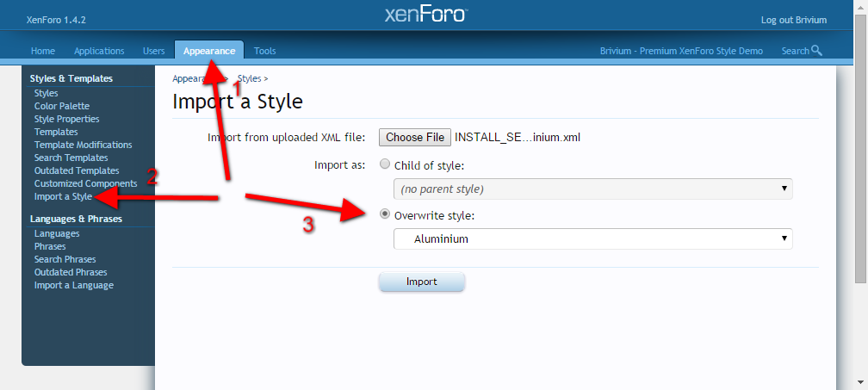Click the Import button
The width and height of the screenshot is (868, 390).
coord(422,282)
